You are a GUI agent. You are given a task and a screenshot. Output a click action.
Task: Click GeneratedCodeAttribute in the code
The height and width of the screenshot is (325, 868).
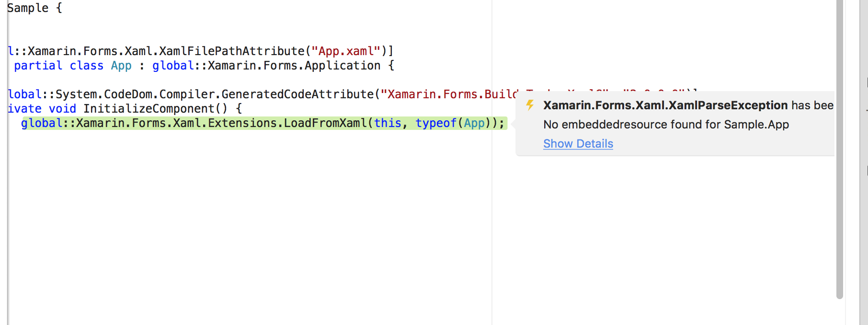(297, 94)
